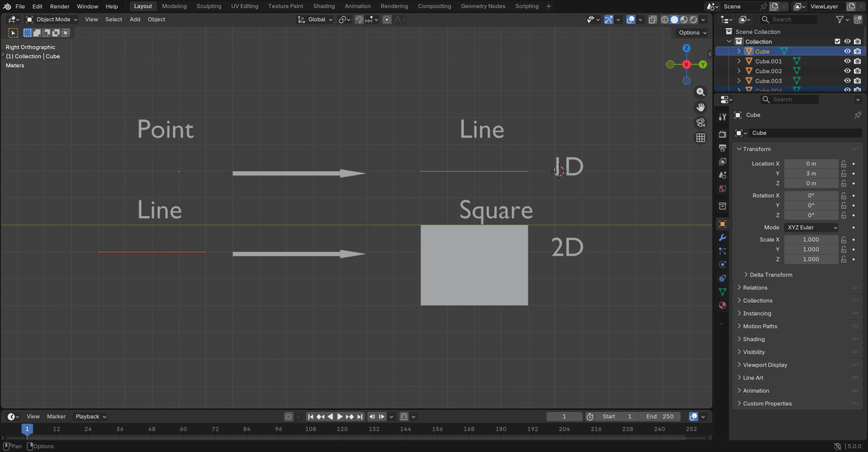Open the Modifiers properties tab
868x452 pixels.
722,237
